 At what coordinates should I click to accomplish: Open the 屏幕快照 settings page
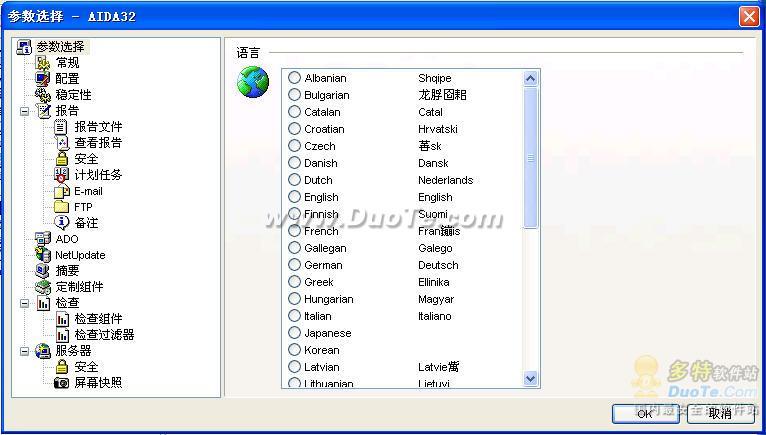click(x=98, y=383)
